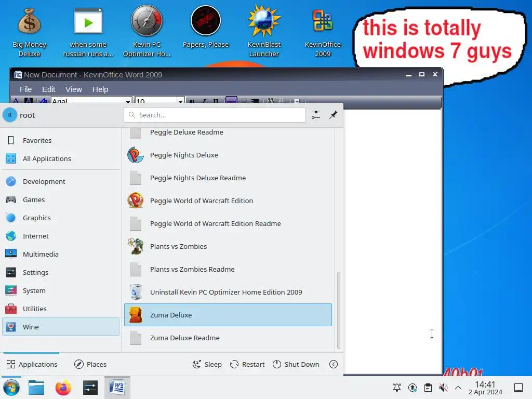Click the muted volume tray icon

point(444,388)
